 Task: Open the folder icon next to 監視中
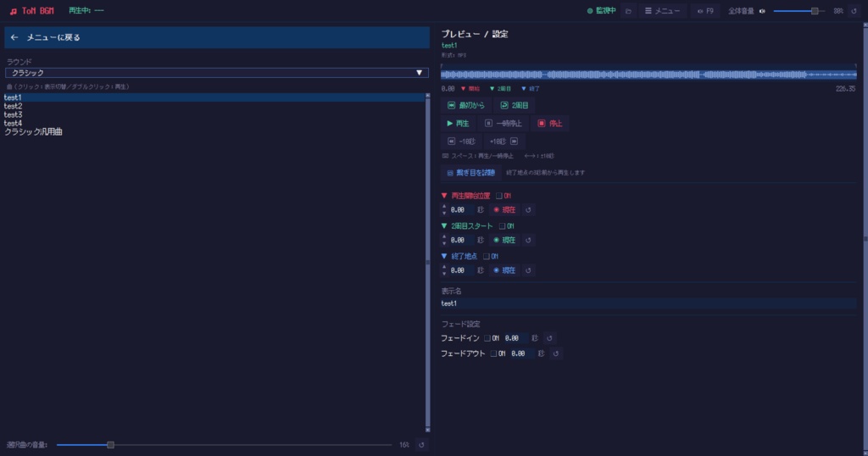pos(628,10)
